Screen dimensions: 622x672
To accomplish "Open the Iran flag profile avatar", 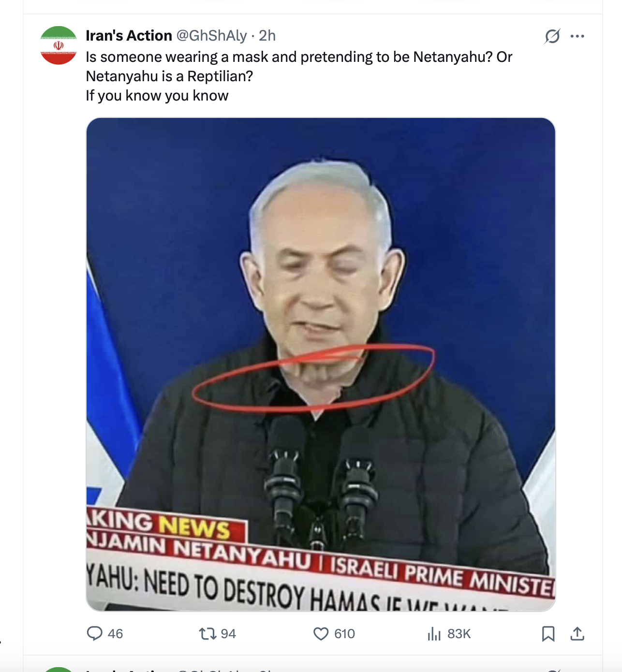I will coord(59,45).
